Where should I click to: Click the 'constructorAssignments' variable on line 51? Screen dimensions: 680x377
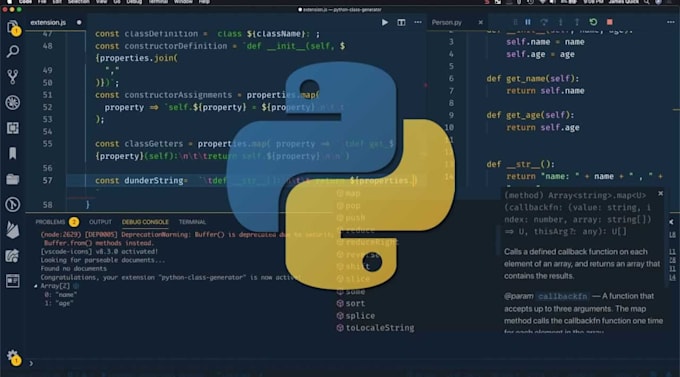pos(178,95)
